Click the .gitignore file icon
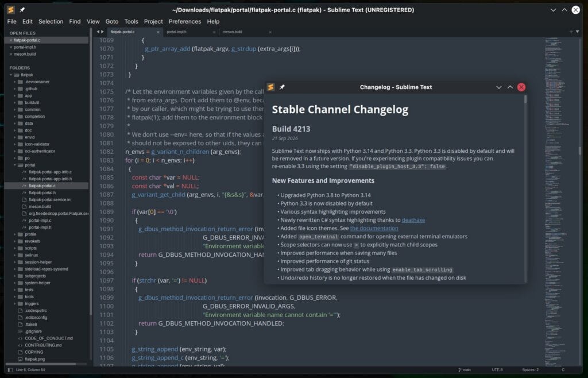The image size is (588, 378). click(x=20, y=331)
